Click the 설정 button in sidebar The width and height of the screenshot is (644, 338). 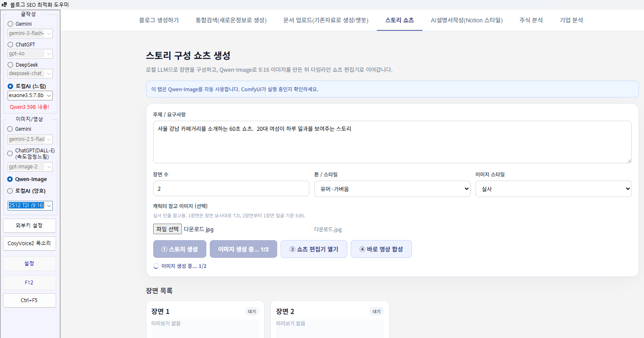[30, 264]
